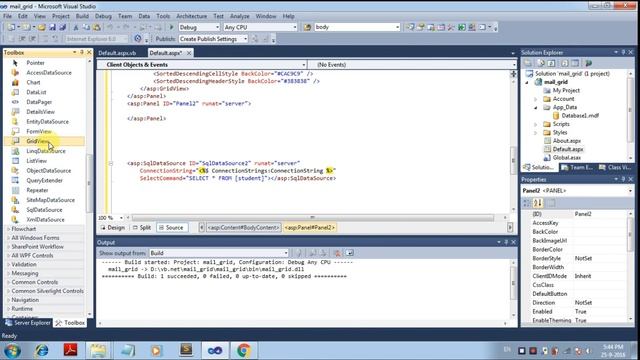Switch to the Server Explorer tab
This screenshot has height=360, width=640.
point(28,323)
